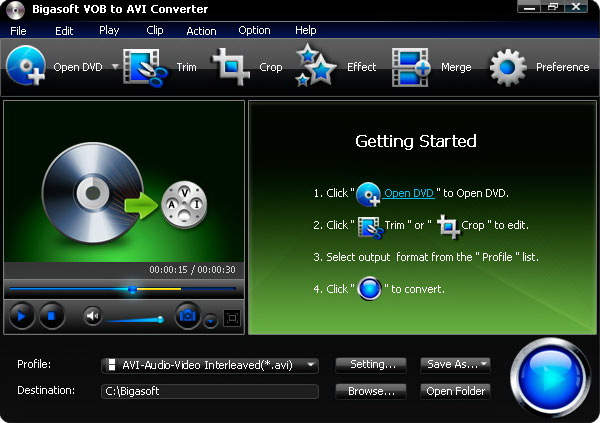Click the Merge film strips icon
The height and width of the screenshot is (423, 600).
tap(411, 67)
